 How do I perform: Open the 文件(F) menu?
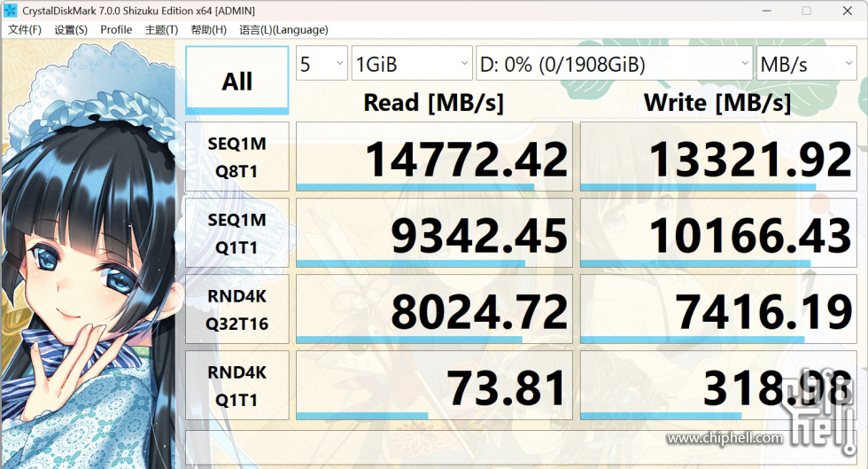point(25,30)
